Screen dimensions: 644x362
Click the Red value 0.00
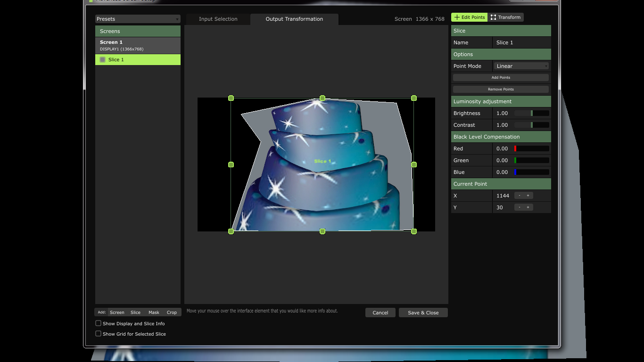click(502, 148)
